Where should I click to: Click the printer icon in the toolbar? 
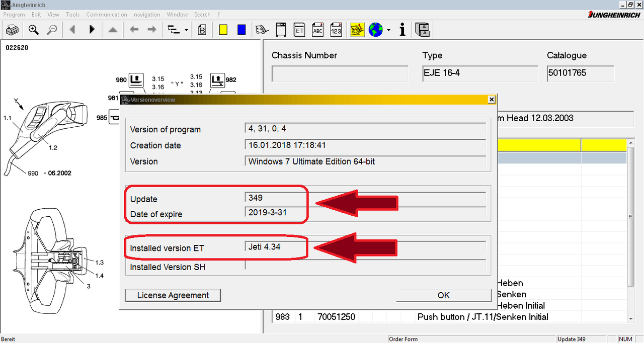tap(13, 30)
